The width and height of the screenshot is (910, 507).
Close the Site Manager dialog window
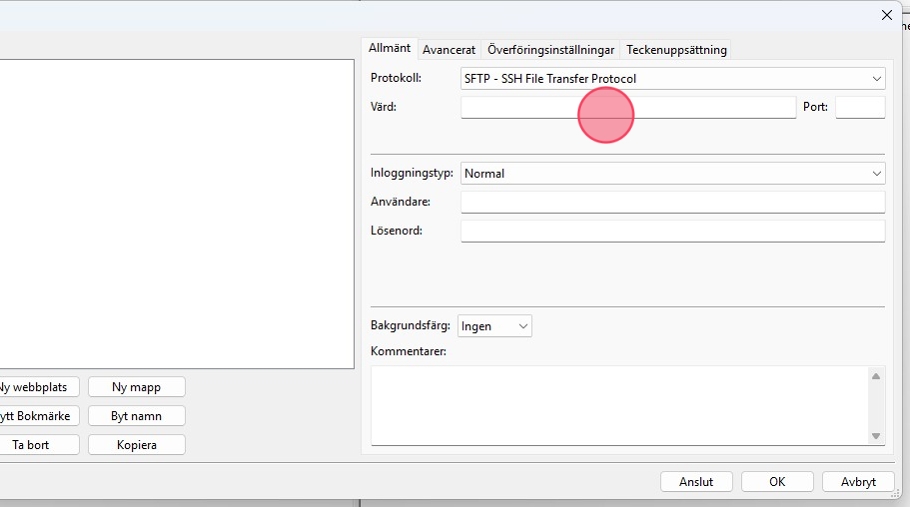(x=886, y=15)
